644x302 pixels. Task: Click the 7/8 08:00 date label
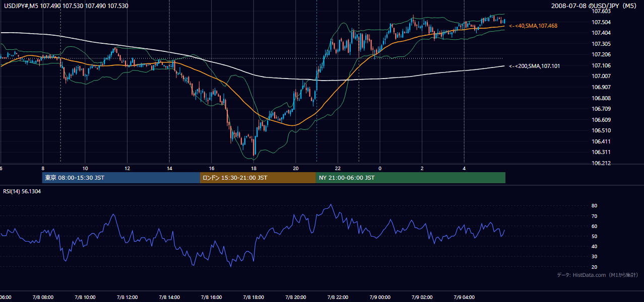[43, 297]
